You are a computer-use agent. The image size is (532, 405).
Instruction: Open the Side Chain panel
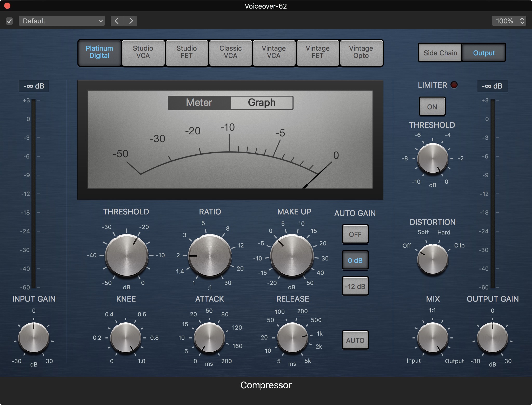point(440,53)
